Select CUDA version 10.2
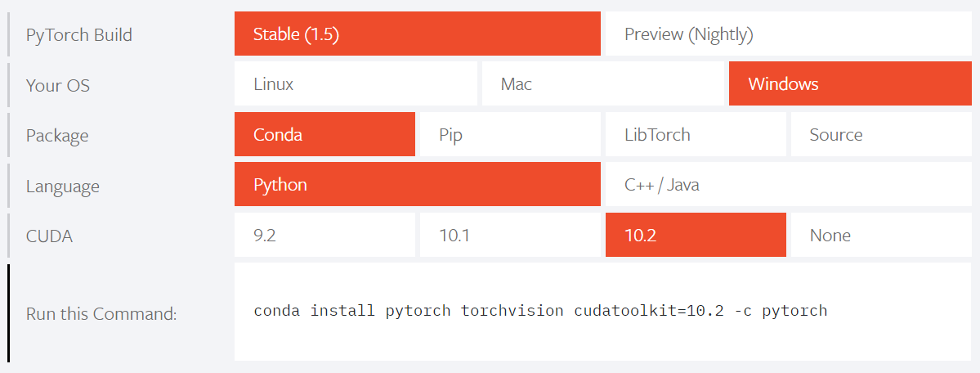Viewport: 980px width, 373px height. [x=696, y=236]
